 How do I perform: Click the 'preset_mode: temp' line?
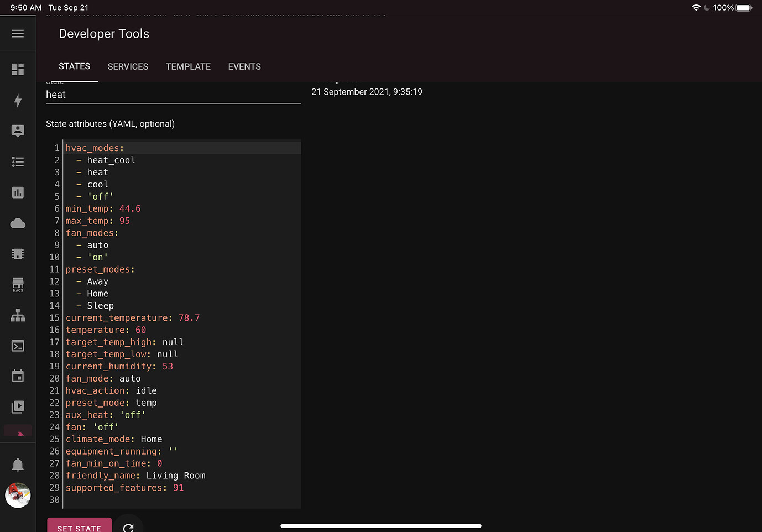point(111,404)
